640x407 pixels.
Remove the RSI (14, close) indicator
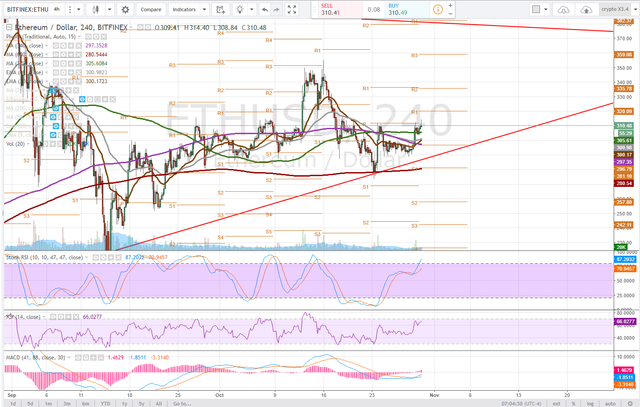coord(76,317)
